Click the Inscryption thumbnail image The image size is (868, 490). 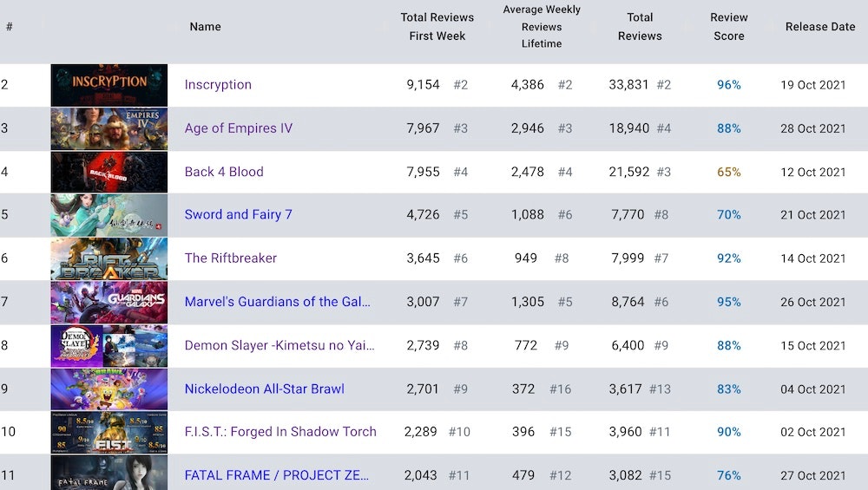(109, 85)
